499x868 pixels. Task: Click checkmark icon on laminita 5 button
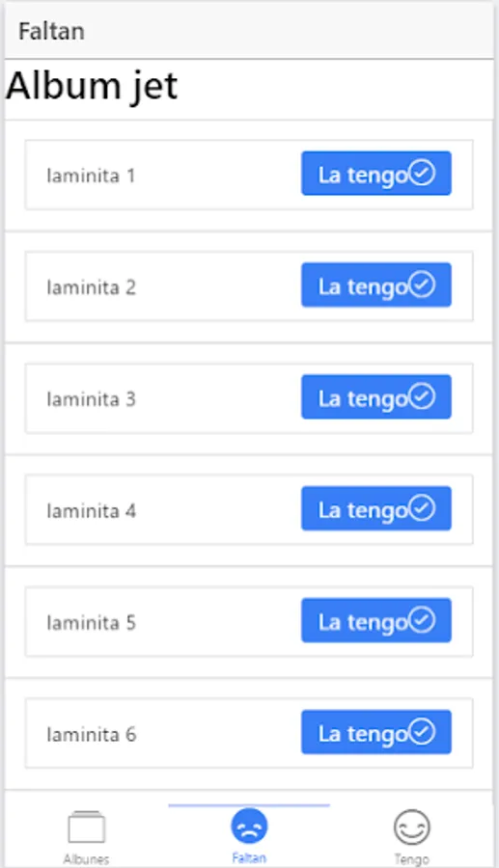(422, 620)
